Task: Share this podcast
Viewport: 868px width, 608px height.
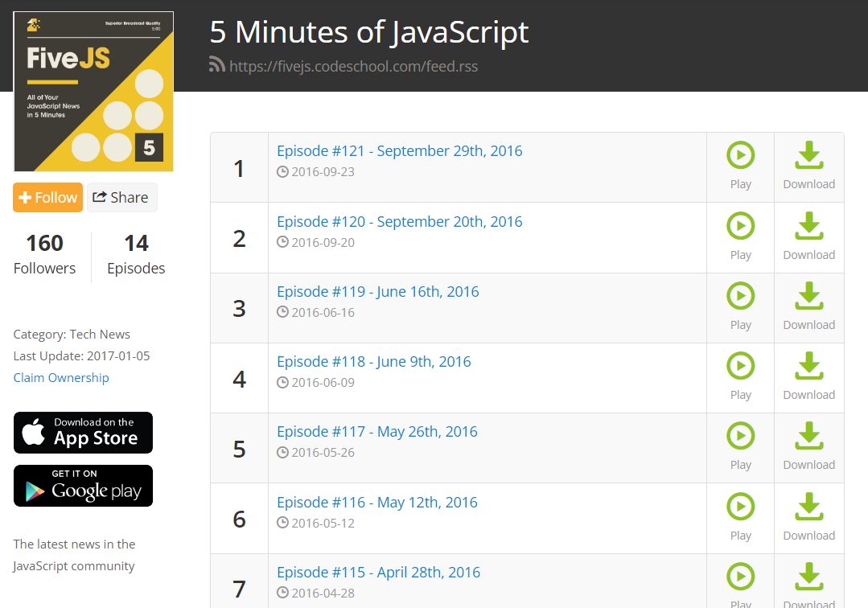Action: 121,198
